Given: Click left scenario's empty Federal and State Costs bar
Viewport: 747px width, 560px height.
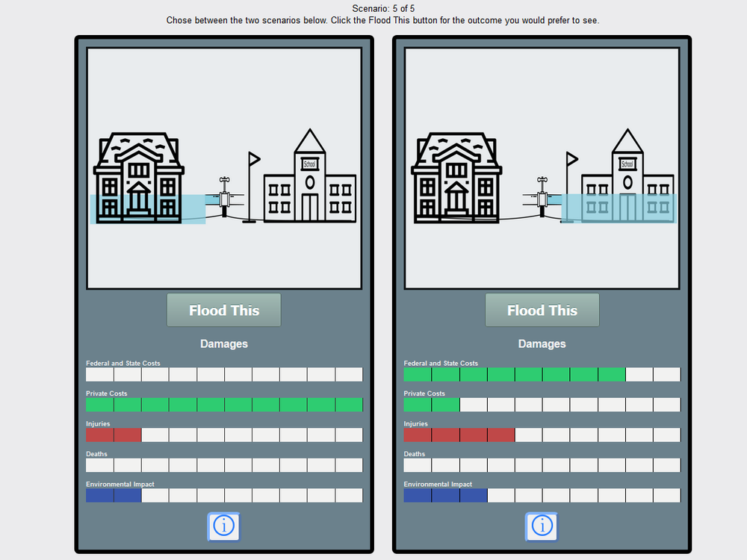Looking at the screenshot, I should [224, 375].
